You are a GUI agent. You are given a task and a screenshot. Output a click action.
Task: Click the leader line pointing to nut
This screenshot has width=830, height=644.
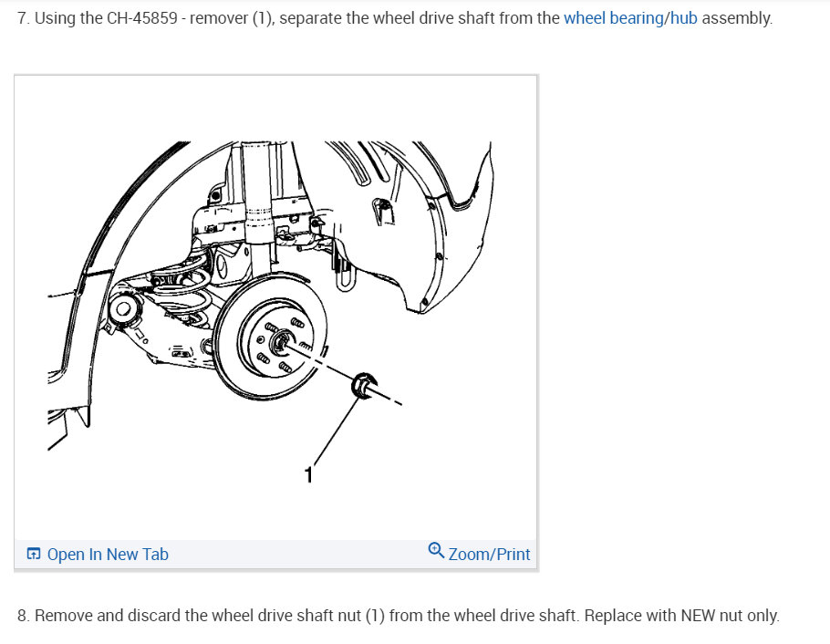click(337, 431)
